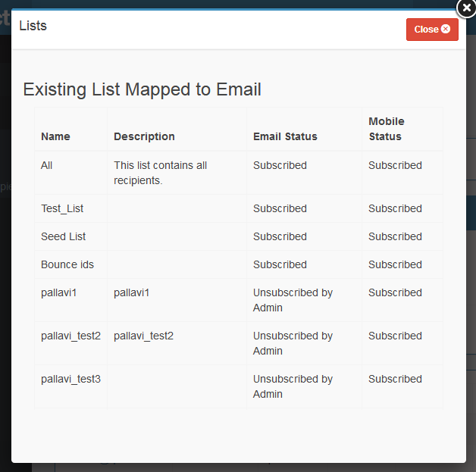Select the Seed List row name
Screen dimensions: 476x472
[x=63, y=236]
